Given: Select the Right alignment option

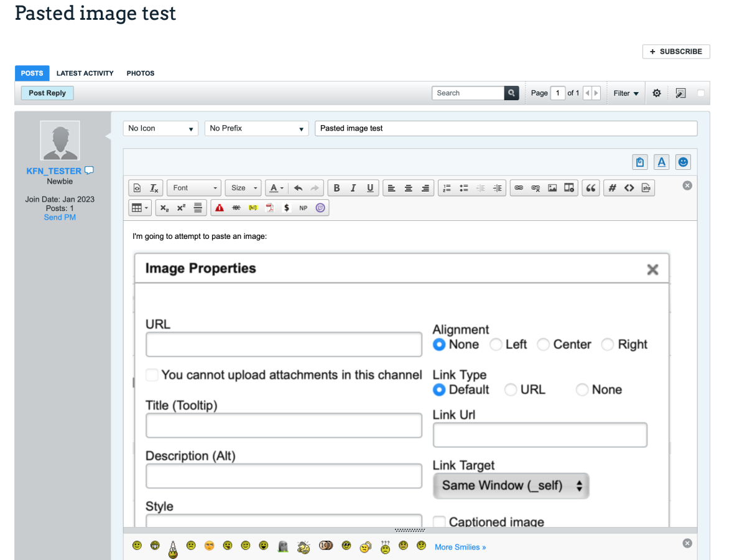Looking at the screenshot, I should pos(608,345).
